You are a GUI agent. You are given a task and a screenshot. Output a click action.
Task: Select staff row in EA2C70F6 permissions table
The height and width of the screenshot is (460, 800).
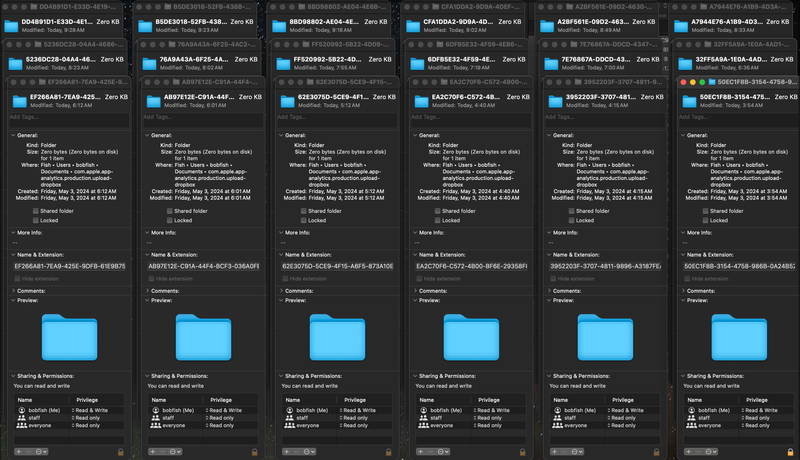click(471, 418)
